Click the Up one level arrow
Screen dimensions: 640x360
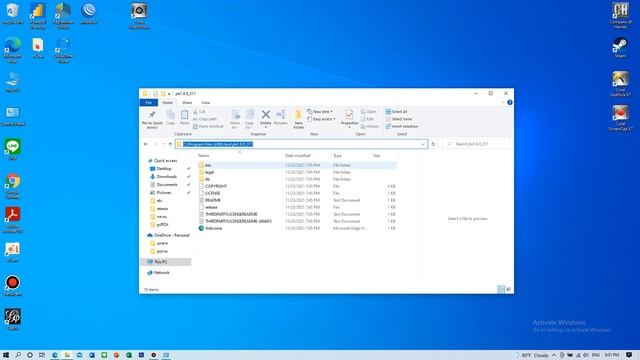170,144
